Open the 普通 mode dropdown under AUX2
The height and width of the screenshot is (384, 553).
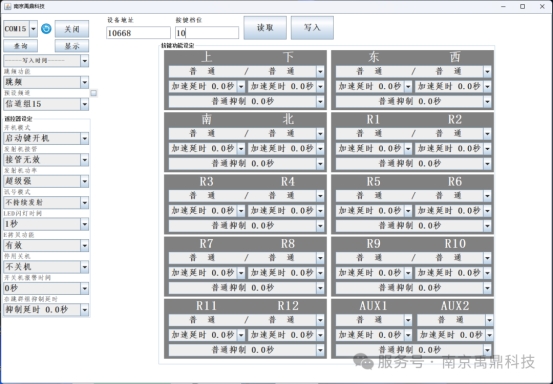coord(455,320)
